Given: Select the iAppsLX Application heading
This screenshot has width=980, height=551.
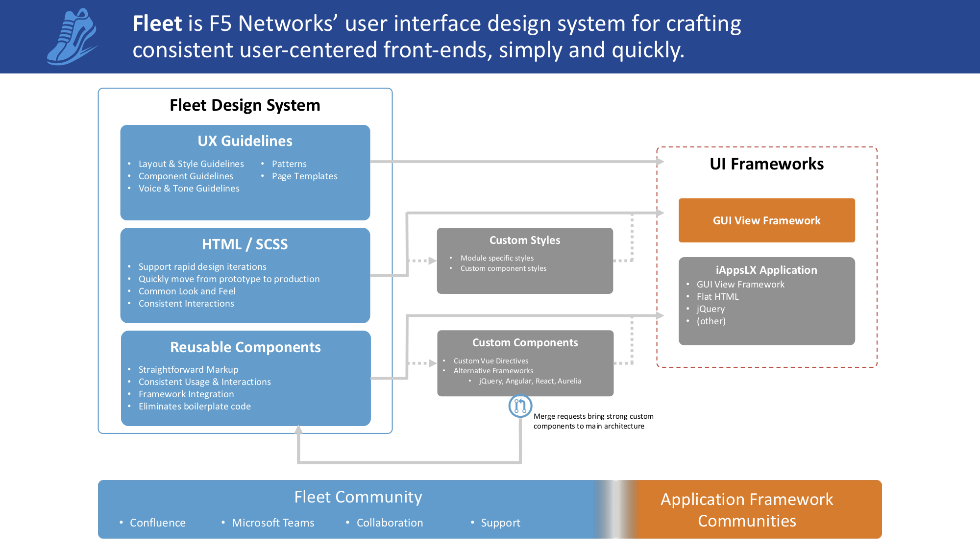Looking at the screenshot, I should pyautogui.click(x=766, y=270).
